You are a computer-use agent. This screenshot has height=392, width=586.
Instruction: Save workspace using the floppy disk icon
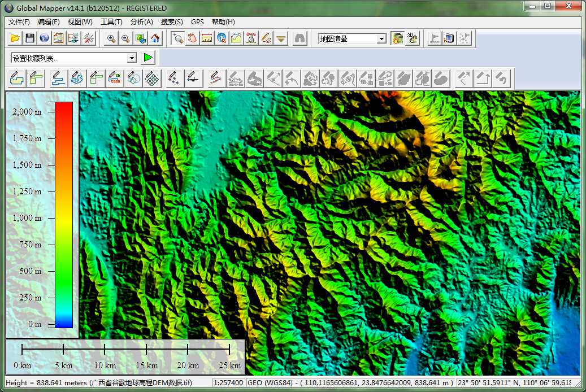coord(30,38)
